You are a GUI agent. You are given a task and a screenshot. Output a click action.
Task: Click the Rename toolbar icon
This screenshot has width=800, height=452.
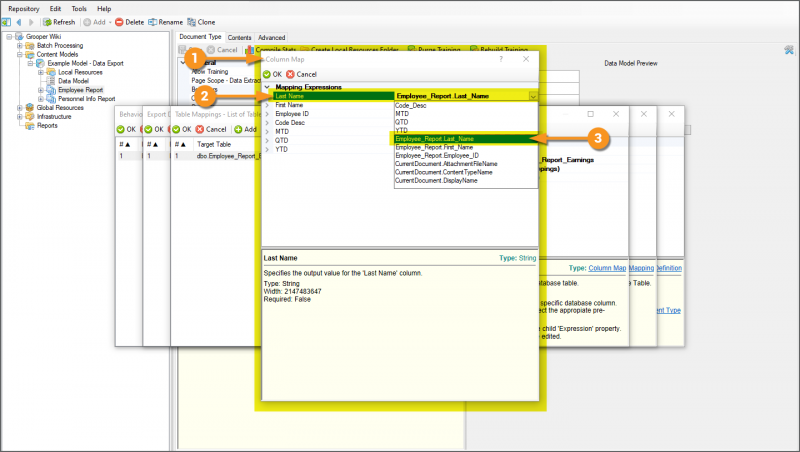tap(152, 22)
